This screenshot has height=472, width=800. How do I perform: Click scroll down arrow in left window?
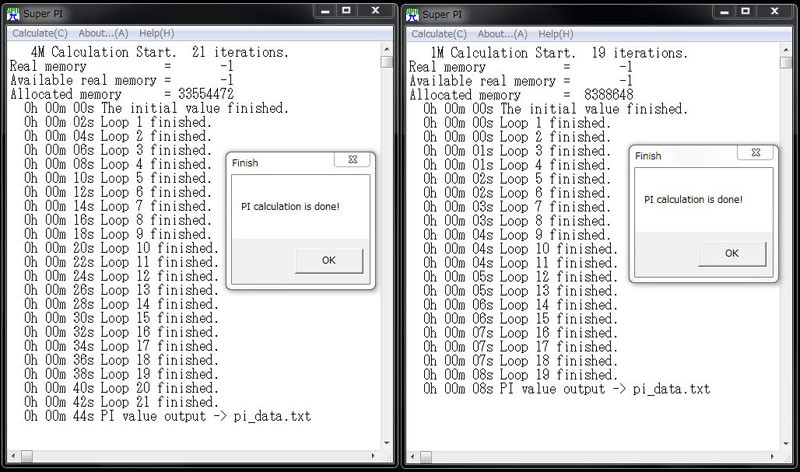(387, 443)
